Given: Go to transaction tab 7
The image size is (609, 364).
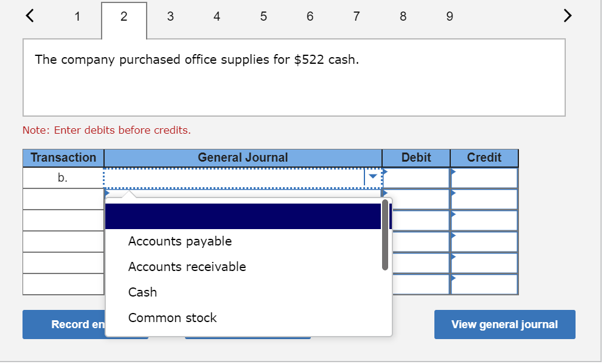Looking at the screenshot, I should (x=357, y=16).
